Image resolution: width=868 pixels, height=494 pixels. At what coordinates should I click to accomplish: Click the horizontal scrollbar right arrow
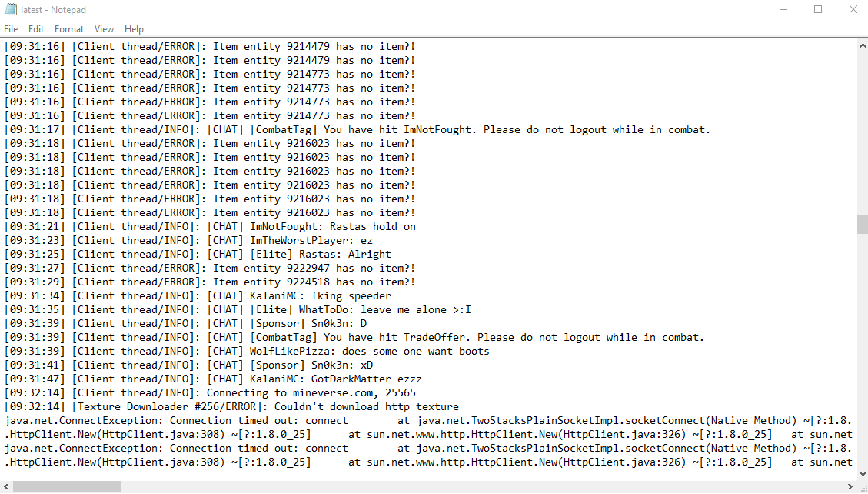(x=850, y=487)
